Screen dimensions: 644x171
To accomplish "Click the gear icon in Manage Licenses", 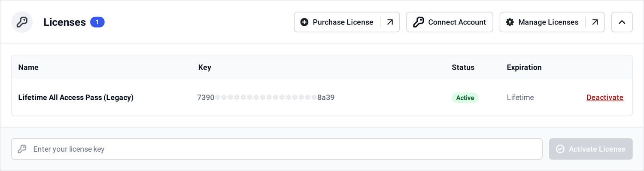I will click(510, 22).
